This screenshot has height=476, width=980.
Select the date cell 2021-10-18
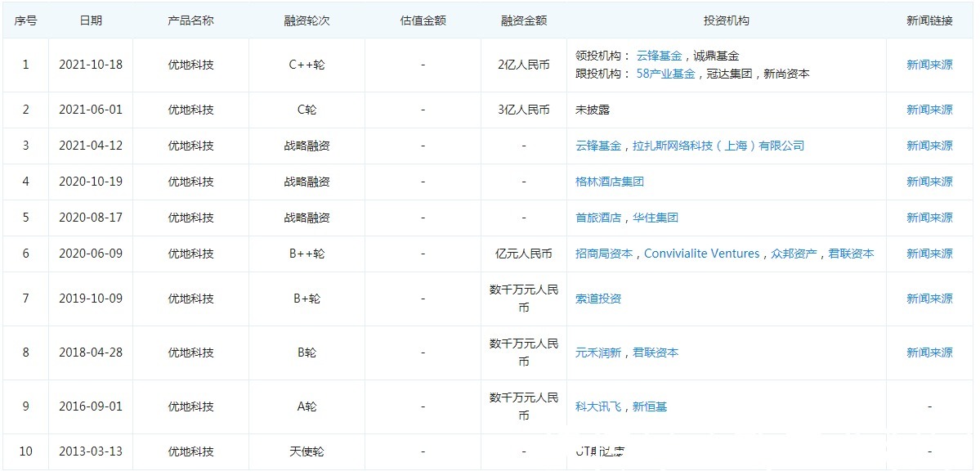(x=91, y=65)
